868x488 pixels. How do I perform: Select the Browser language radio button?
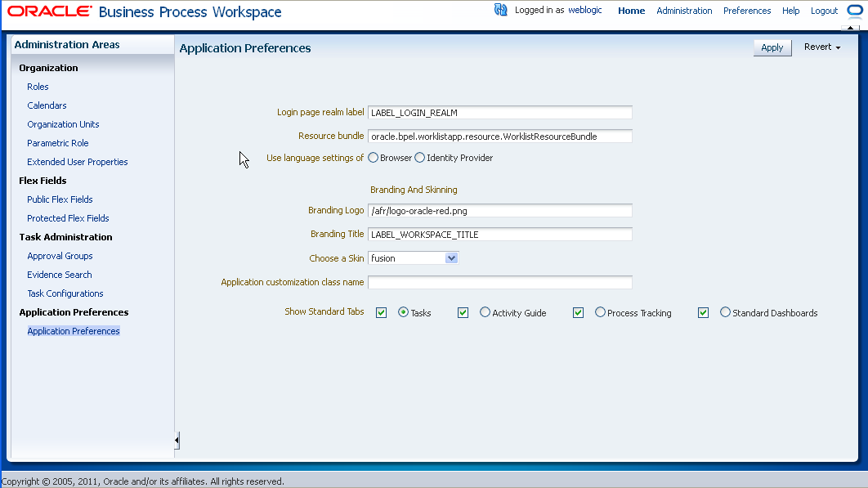373,158
